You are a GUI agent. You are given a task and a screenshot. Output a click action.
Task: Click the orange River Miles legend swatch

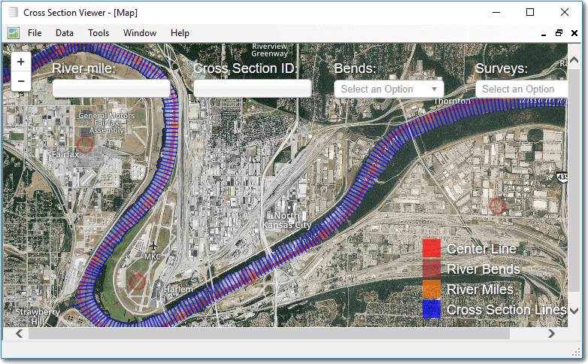pyautogui.click(x=432, y=289)
